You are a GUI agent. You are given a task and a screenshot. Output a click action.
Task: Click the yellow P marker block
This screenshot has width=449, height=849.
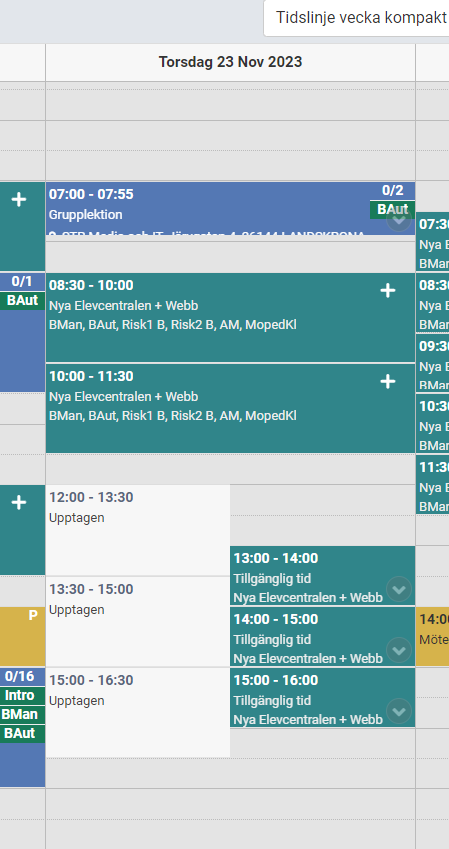pos(22,636)
